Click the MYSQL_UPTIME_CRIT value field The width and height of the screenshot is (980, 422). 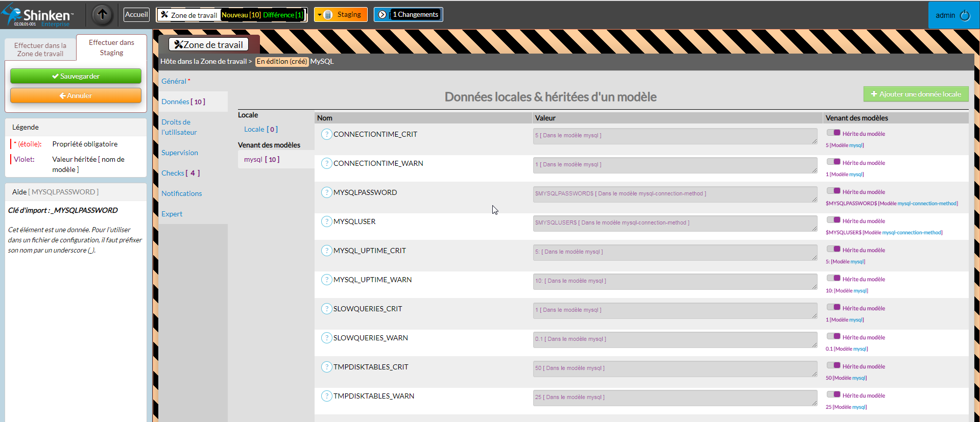pyautogui.click(x=674, y=252)
